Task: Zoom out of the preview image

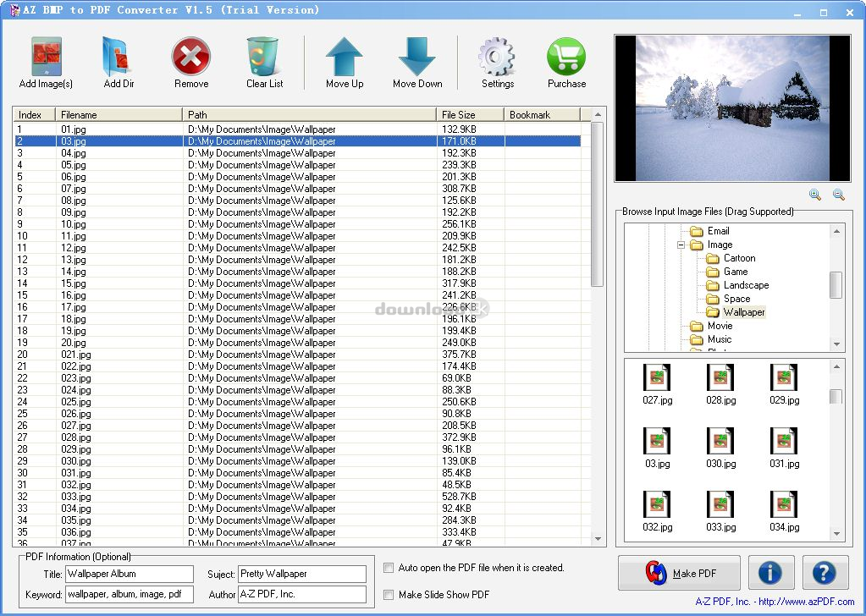Action: point(838,195)
